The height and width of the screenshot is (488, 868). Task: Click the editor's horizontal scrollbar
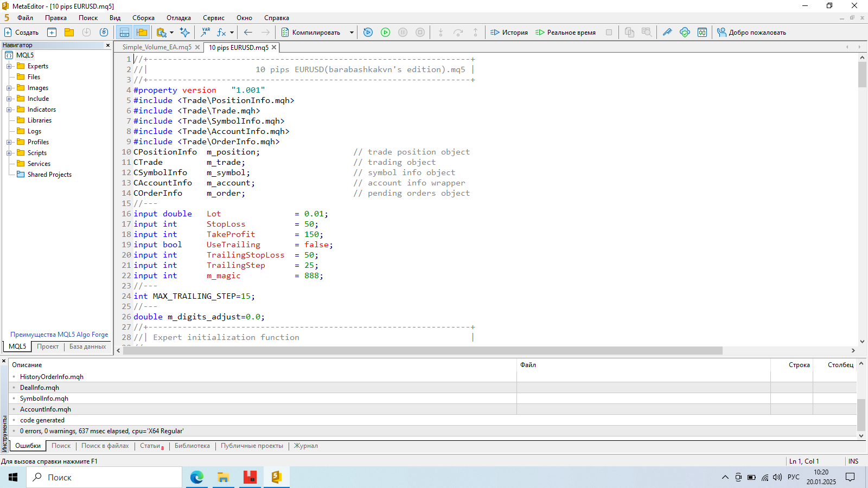tap(423, 351)
